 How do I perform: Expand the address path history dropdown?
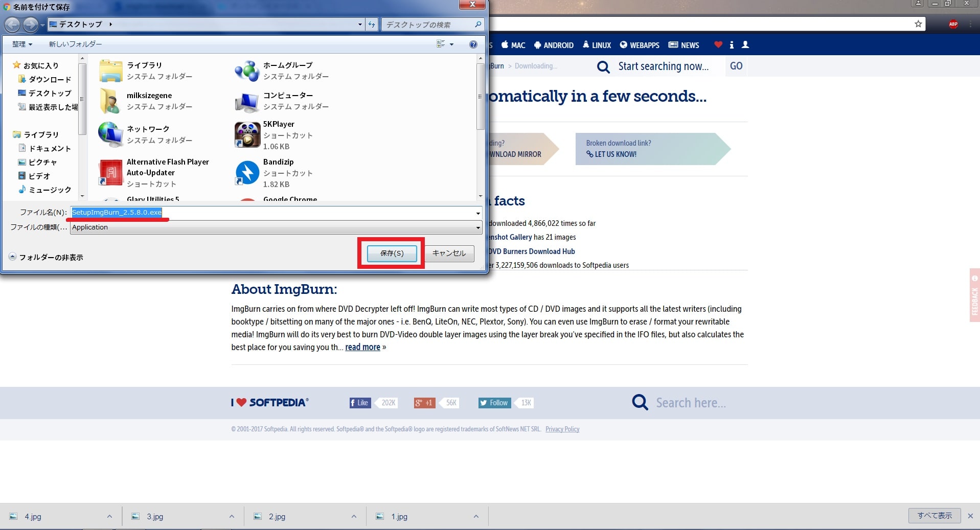point(360,25)
